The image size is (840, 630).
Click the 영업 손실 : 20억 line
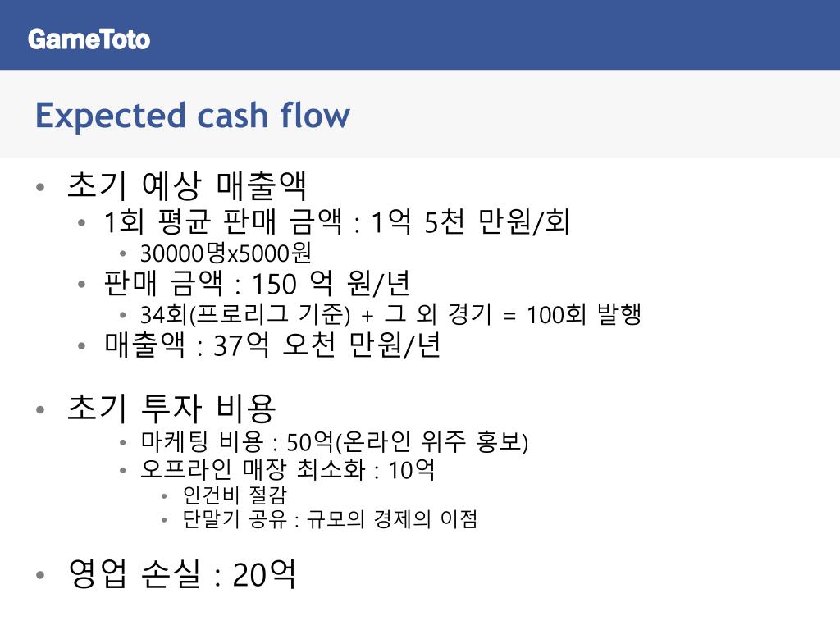pos(182,574)
